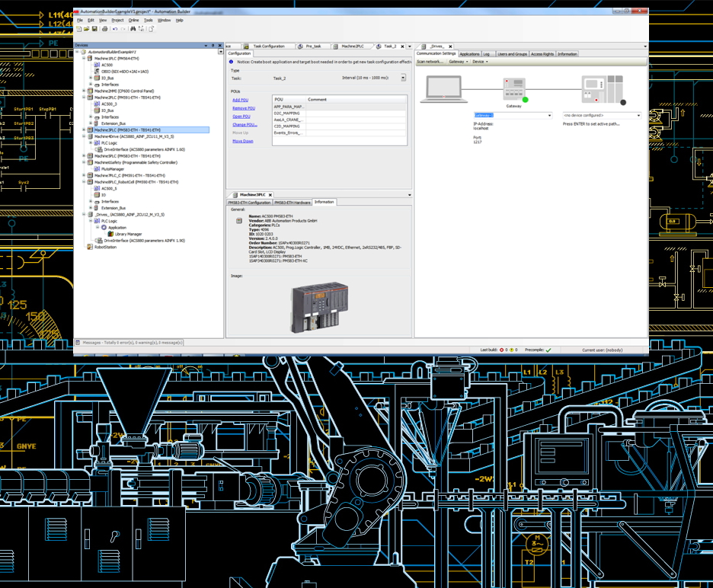Click the Machine2HMI control panel icon

click(90, 91)
